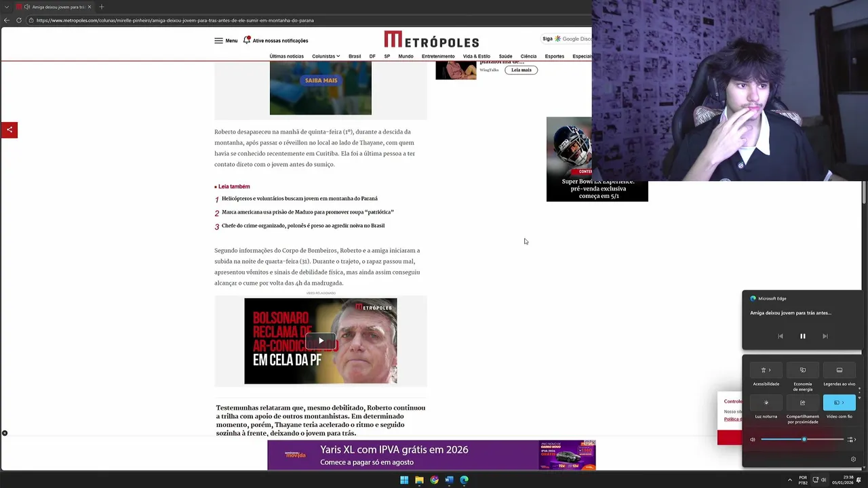The width and height of the screenshot is (868, 488).
Task: Open the tab search dropdown arrow
Action: pos(6,7)
